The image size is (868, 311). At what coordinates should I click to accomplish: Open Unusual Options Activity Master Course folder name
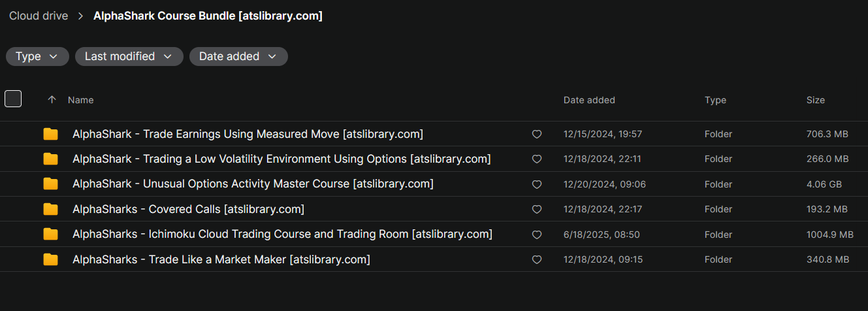coord(253,184)
